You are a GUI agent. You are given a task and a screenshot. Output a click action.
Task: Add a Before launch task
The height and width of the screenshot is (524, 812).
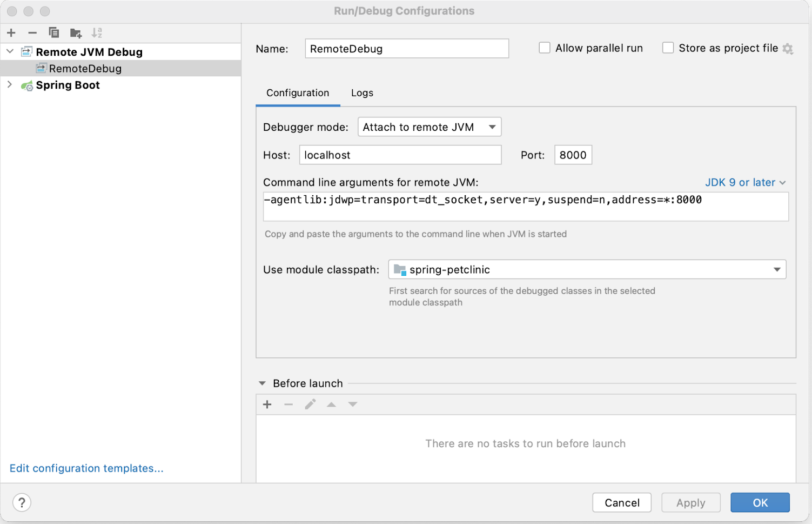point(267,404)
